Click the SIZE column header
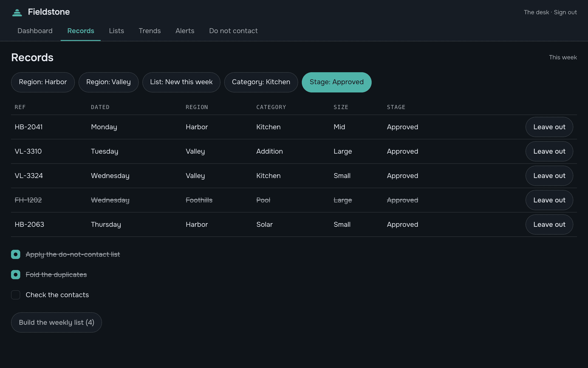The height and width of the screenshot is (368, 588). pyautogui.click(x=341, y=107)
